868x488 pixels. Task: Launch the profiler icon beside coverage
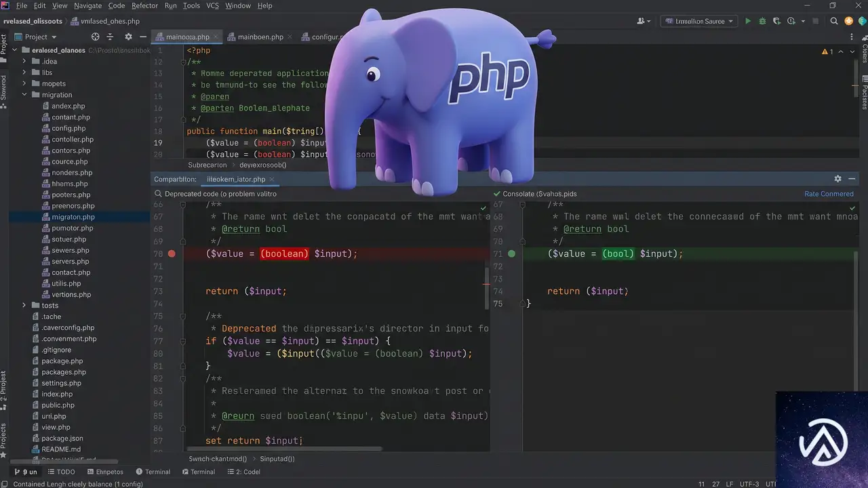pos(790,21)
